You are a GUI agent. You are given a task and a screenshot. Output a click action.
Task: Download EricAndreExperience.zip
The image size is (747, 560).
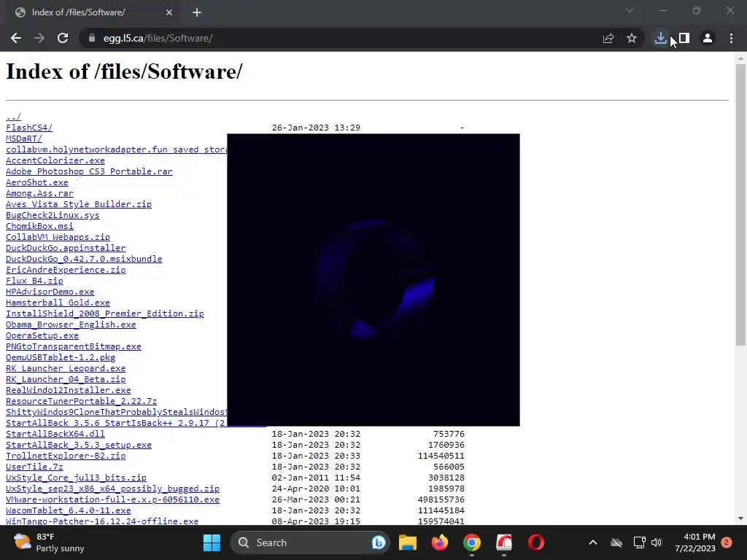(x=66, y=270)
